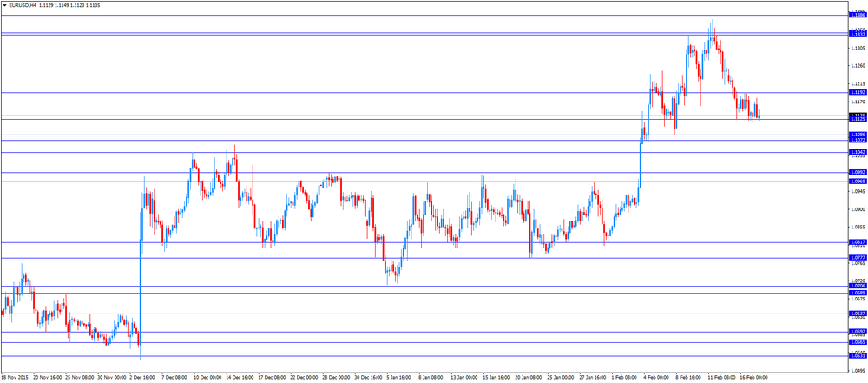Click the black current price marker 1.1135

pyautogui.click(x=857, y=115)
